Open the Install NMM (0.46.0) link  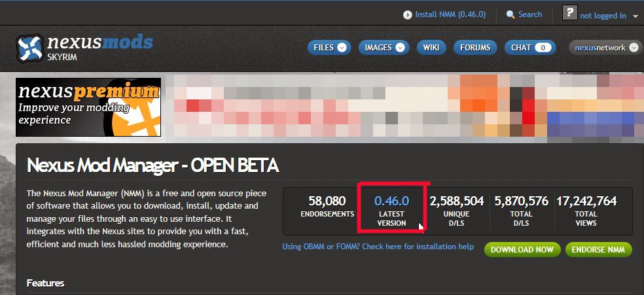pyautogui.click(x=450, y=14)
